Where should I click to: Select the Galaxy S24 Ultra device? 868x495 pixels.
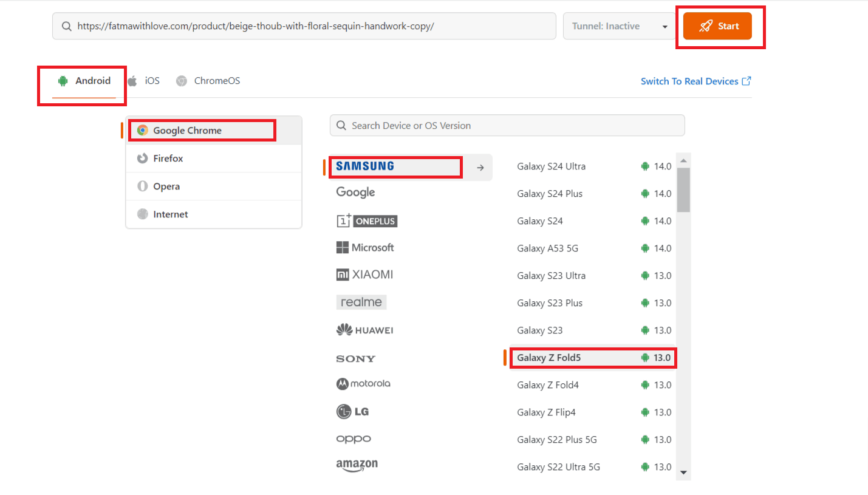tap(550, 166)
